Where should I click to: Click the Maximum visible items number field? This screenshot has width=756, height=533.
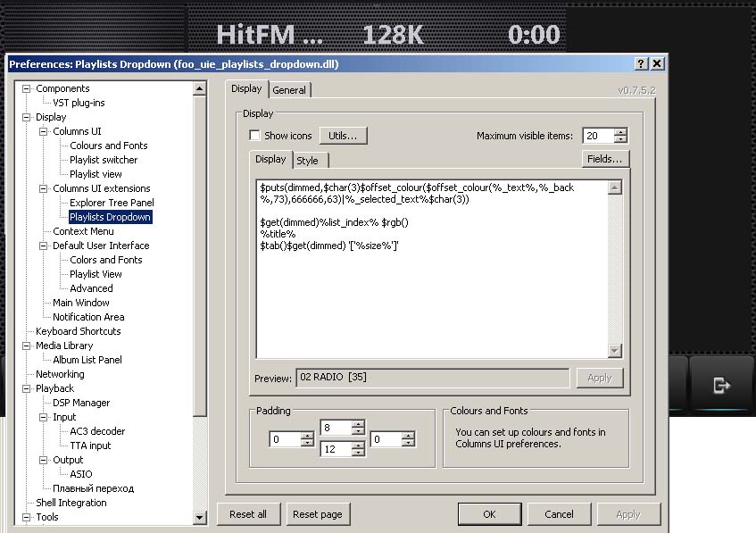(x=597, y=136)
